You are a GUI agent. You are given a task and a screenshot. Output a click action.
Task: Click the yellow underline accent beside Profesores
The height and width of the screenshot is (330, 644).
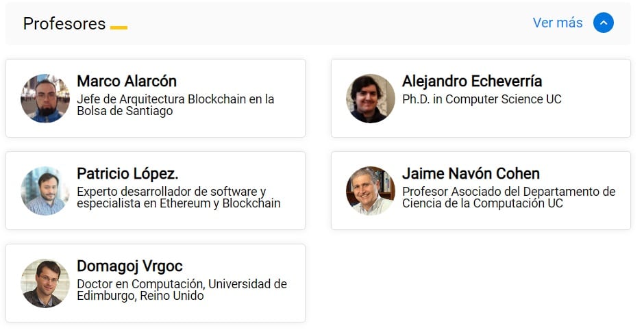[119, 27]
